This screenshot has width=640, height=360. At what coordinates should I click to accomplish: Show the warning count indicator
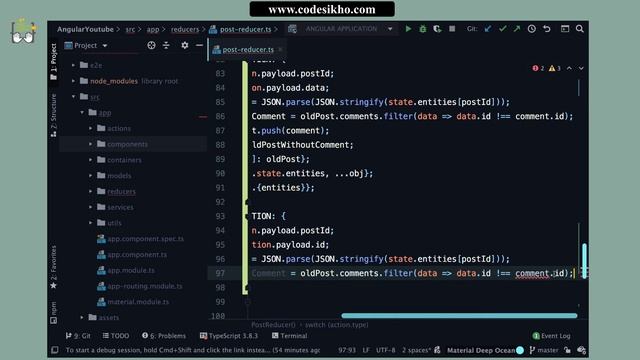[555, 68]
